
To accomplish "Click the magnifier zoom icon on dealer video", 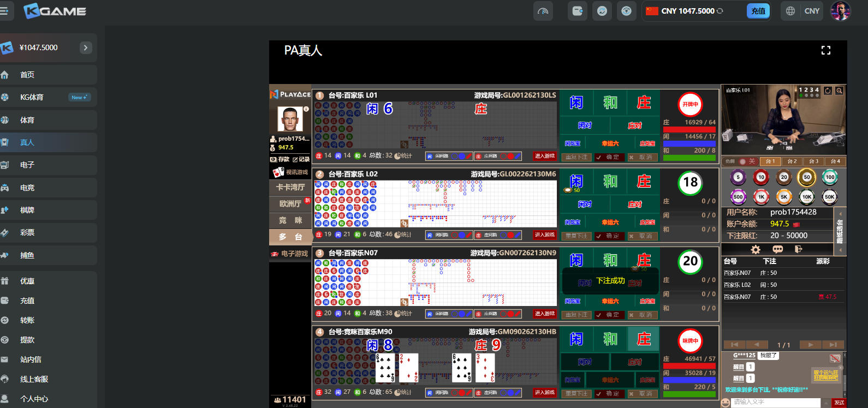I will [840, 91].
